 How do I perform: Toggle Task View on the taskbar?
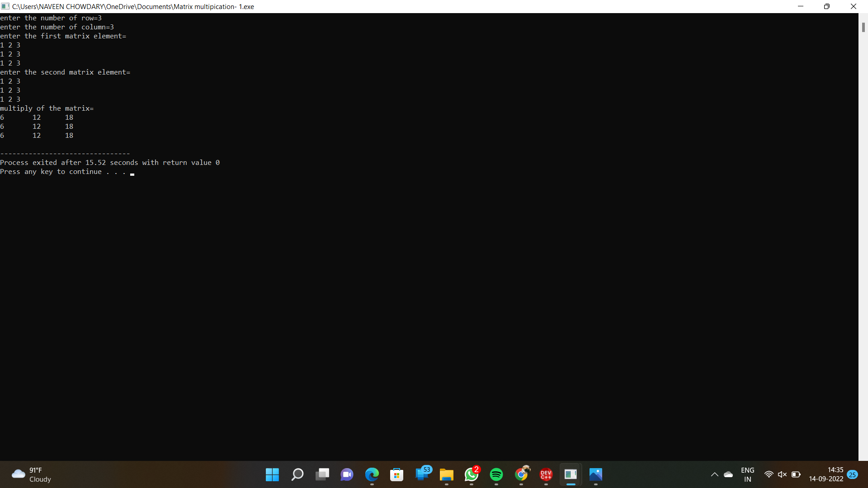(322, 475)
